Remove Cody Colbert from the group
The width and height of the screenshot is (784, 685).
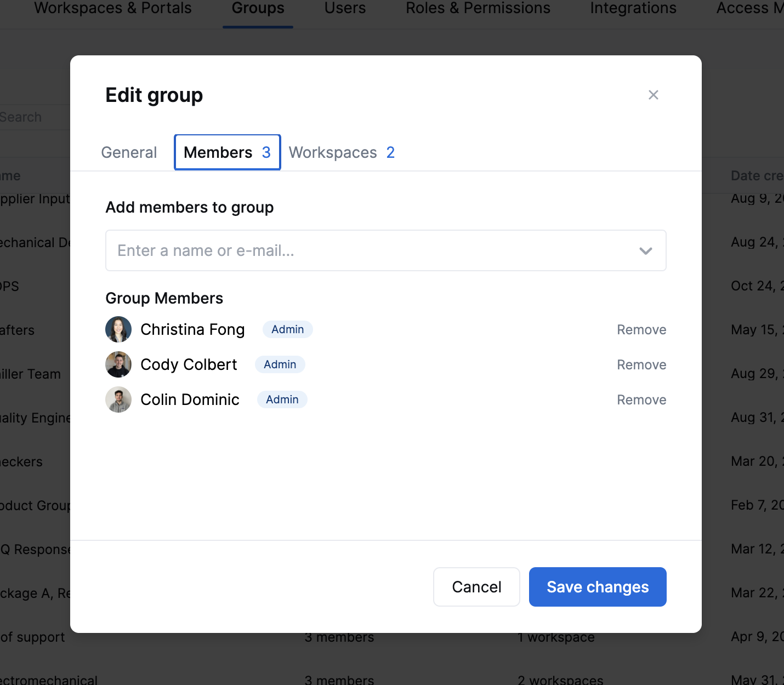(x=641, y=364)
